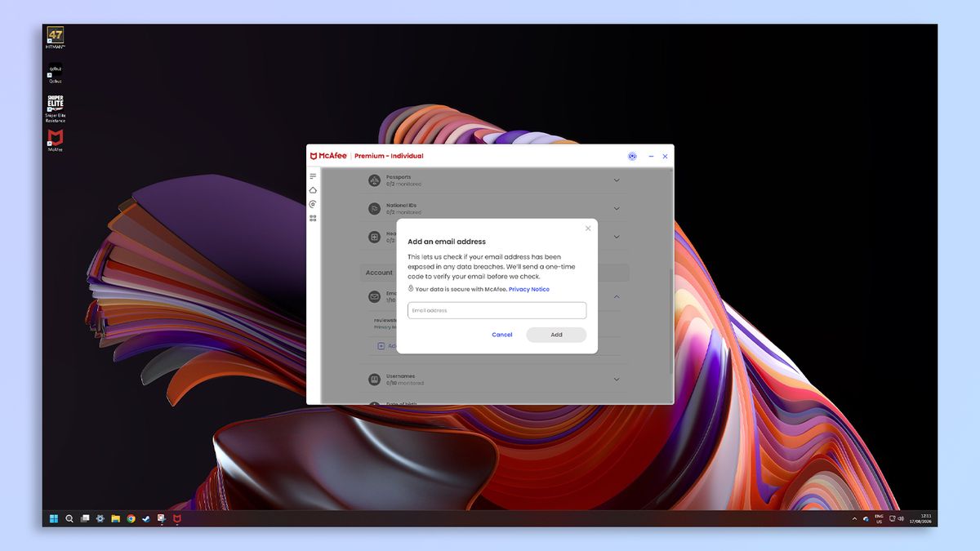
Task: Cancel the Add an email address dialog
Action: [502, 335]
